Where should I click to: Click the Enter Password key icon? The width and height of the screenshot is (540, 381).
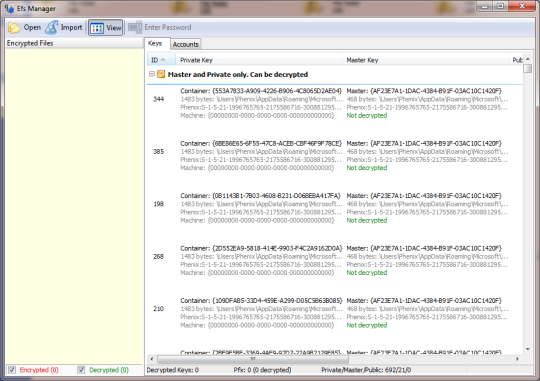tap(135, 28)
